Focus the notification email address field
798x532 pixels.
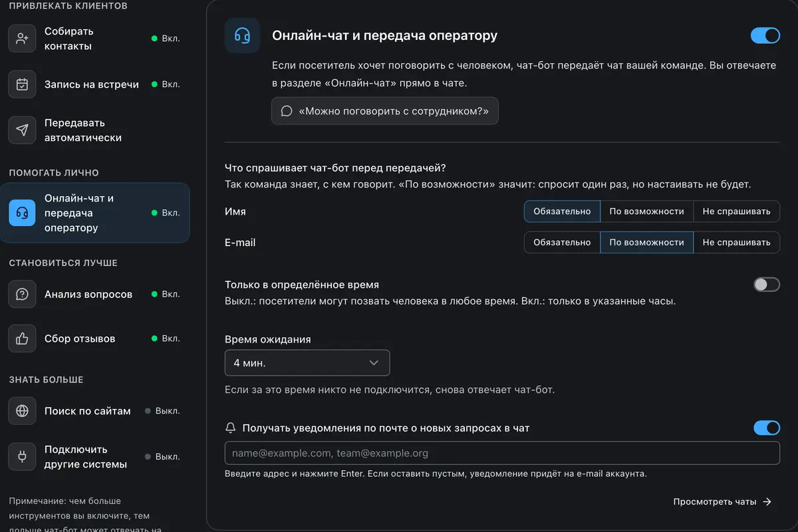(502, 453)
